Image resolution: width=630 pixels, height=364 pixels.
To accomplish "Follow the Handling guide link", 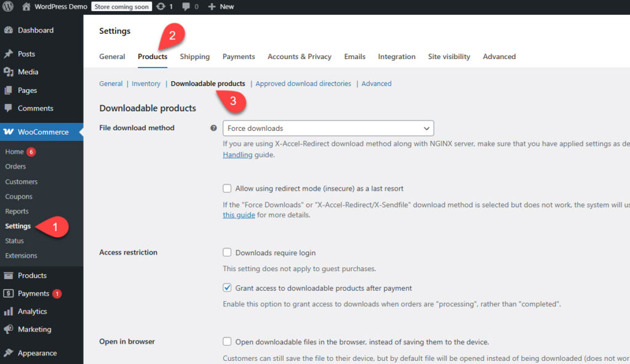I will click(x=237, y=155).
